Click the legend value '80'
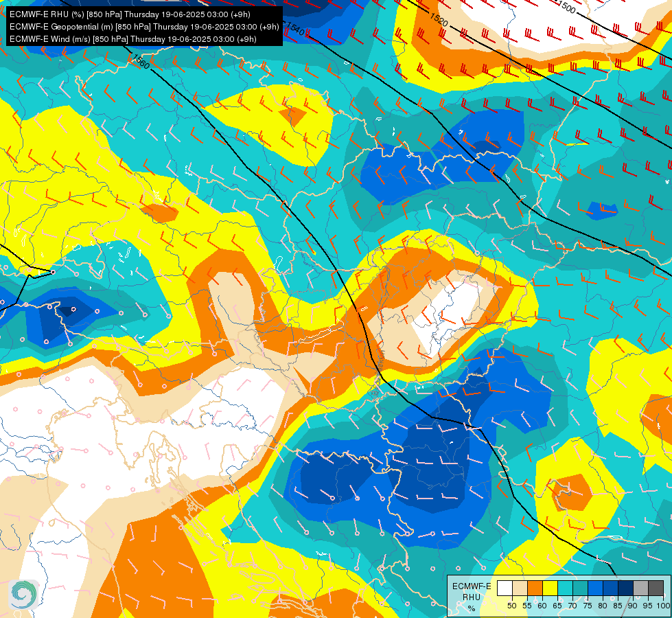The height and width of the screenshot is (618, 672). pos(603,606)
